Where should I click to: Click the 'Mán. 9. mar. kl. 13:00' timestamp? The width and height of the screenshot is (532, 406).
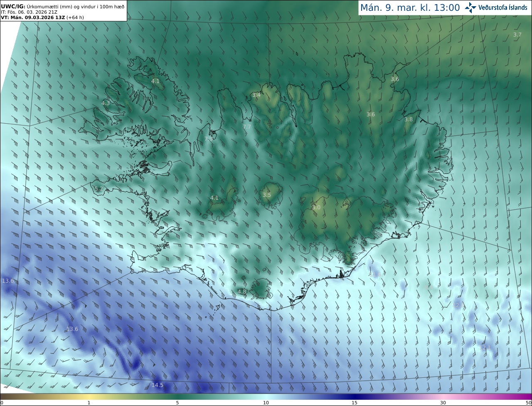410,7
